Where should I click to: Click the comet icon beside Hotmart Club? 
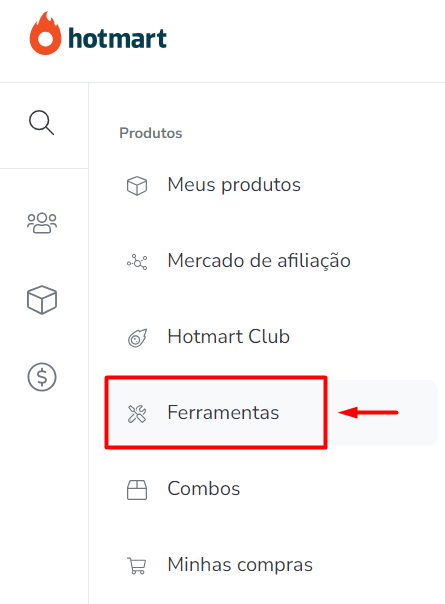tap(137, 338)
